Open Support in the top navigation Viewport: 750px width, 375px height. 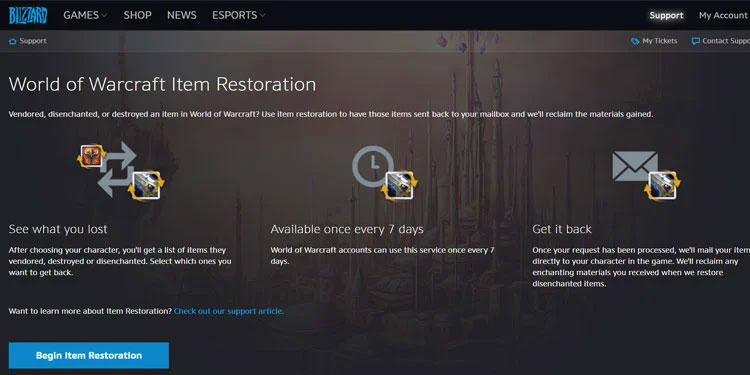point(666,15)
